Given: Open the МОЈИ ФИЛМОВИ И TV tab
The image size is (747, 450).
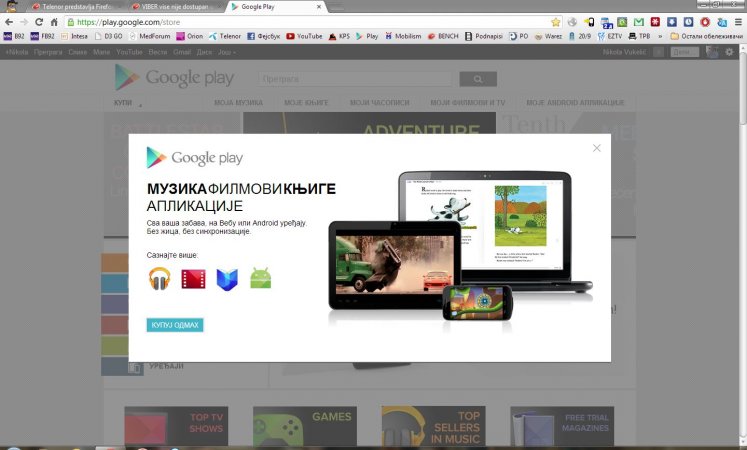Looking at the screenshot, I should [468, 103].
